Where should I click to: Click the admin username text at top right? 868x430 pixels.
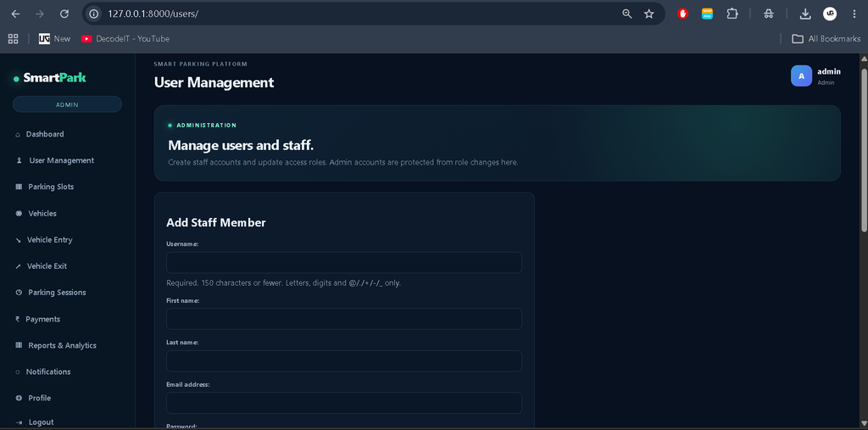click(x=829, y=71)
